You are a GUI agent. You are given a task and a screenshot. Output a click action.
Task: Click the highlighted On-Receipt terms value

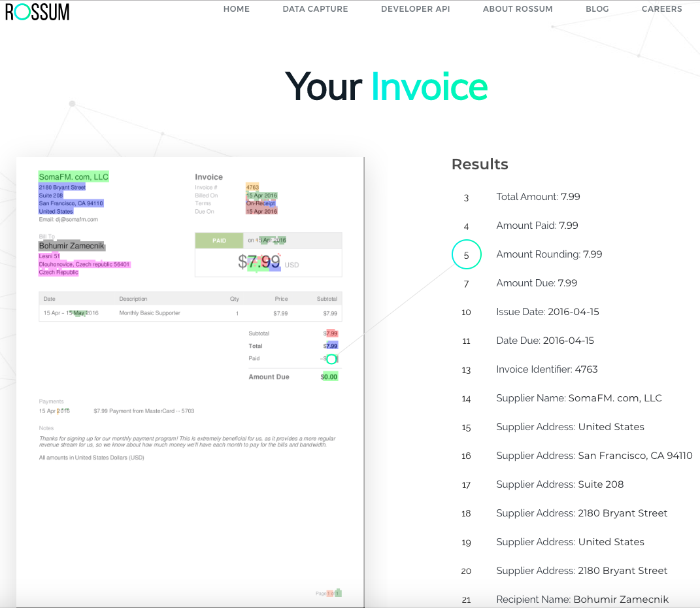261,203
